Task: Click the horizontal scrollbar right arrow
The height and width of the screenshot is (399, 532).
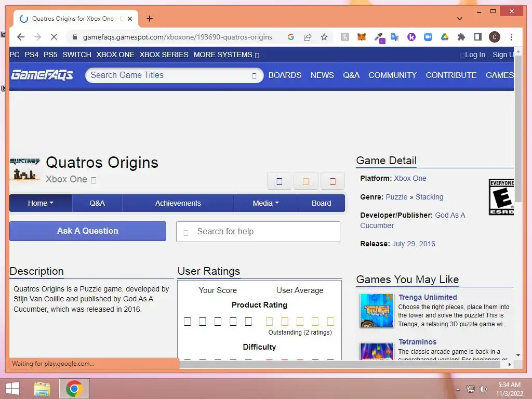Action: pyautogui.click(x=509, y=364)
